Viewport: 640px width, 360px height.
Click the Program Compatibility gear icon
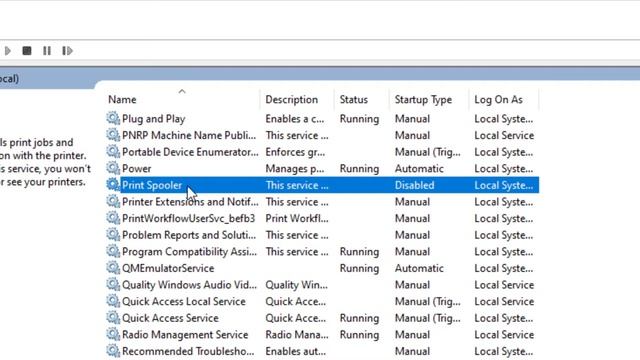[x=113, y=251]
